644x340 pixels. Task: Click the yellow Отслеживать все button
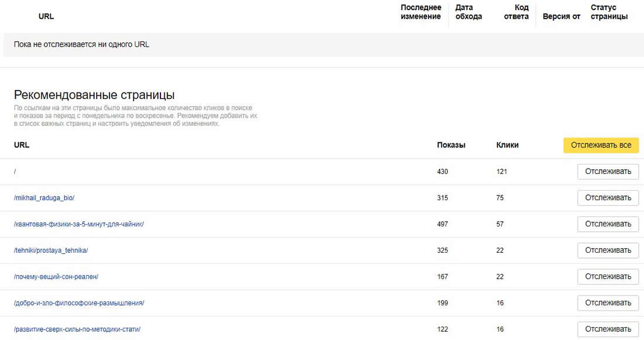[601, 145]
